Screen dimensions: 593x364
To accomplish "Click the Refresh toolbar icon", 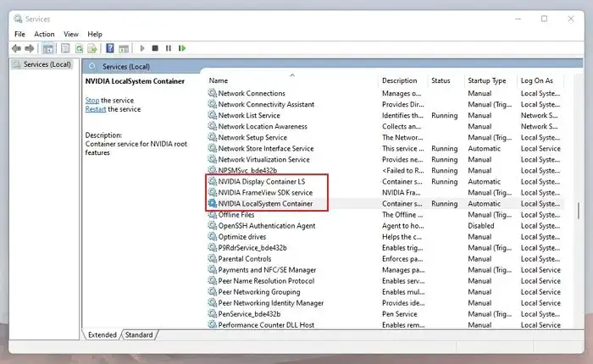I will (79, 48).
